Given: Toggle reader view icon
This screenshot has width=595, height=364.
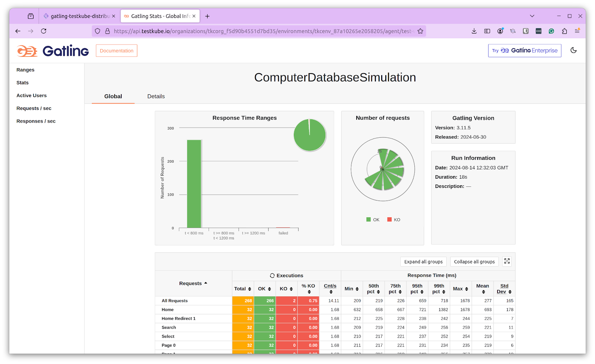Looking at the screenshot, I should tap(487, 31).
